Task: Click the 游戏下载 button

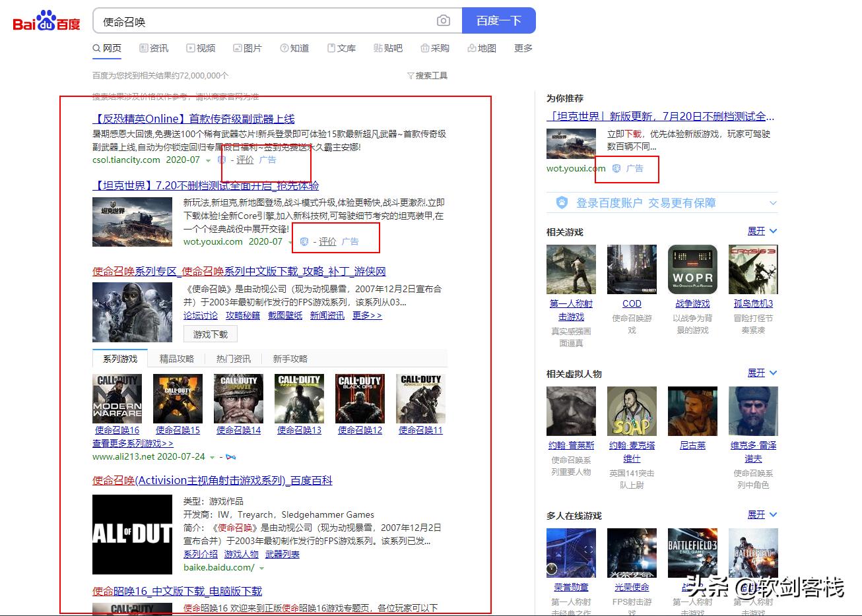Action: [x=210, y=334]
